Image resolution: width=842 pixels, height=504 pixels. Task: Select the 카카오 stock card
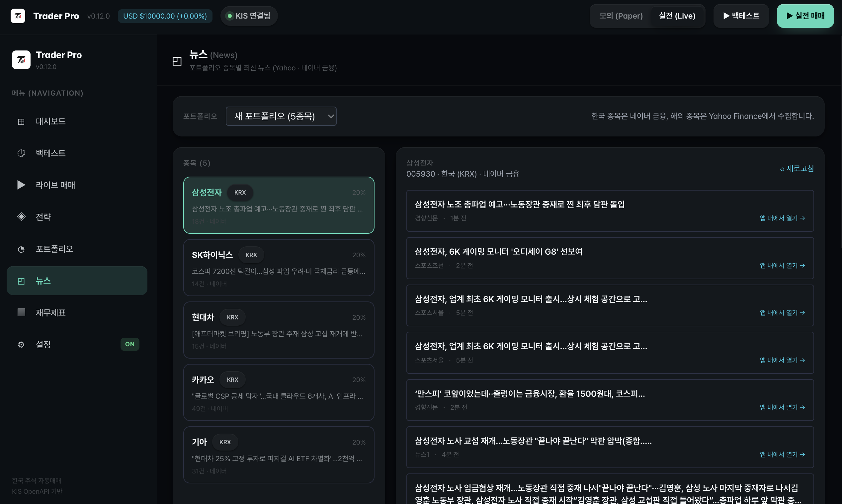[279, 392]
